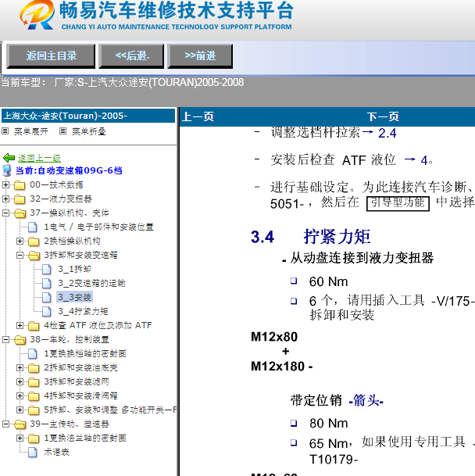Expand the 00—技术数据 tree node
The image size is (475, 476).
(5, 184)
